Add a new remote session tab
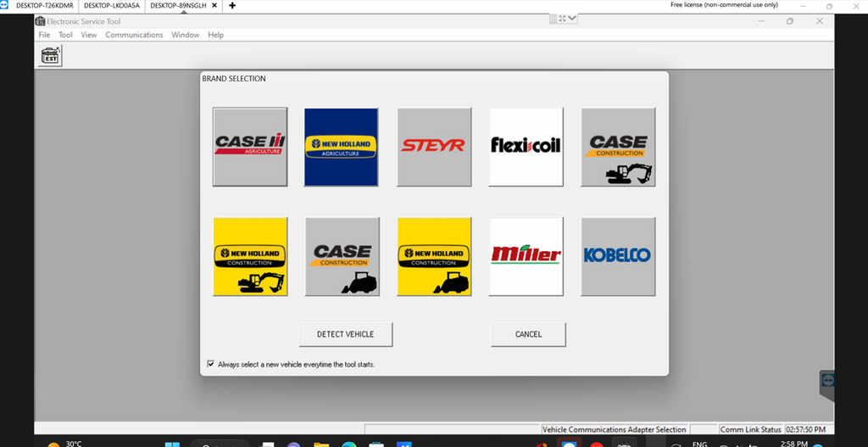868x447 pixels. [232, 5]
